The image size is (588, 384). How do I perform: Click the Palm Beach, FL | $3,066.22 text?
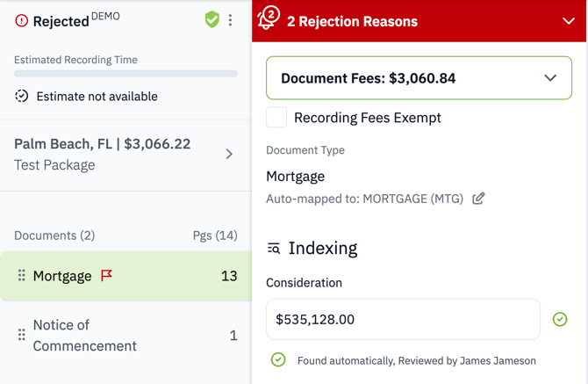click(103, 144)
